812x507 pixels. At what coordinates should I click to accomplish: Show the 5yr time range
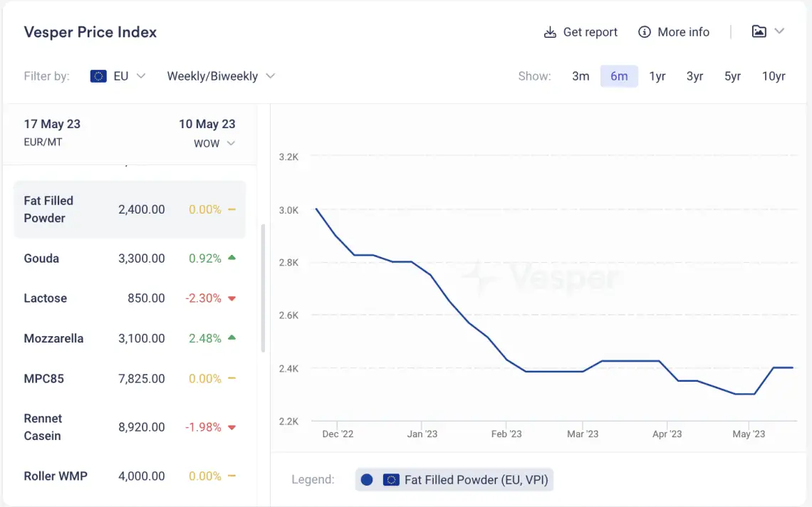(x=732, y=76)
